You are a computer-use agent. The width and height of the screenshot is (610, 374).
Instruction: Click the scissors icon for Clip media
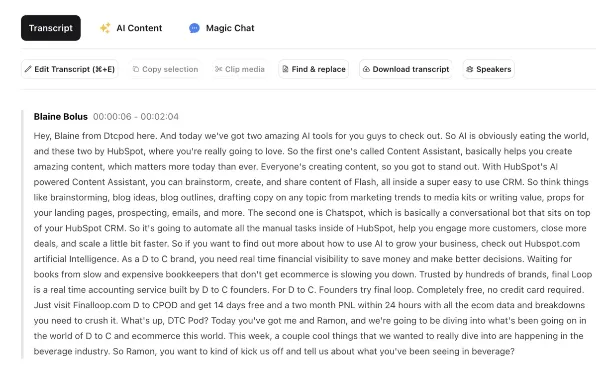point(219,69)
